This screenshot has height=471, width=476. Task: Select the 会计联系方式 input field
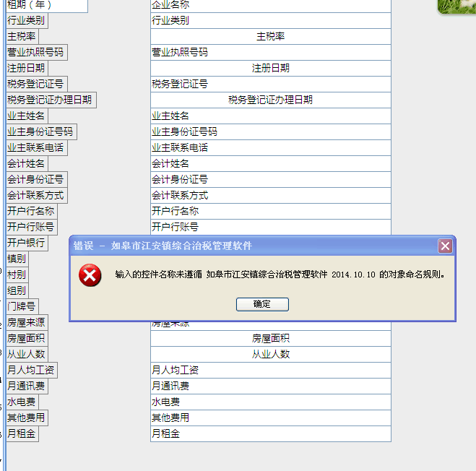point(270,195)
